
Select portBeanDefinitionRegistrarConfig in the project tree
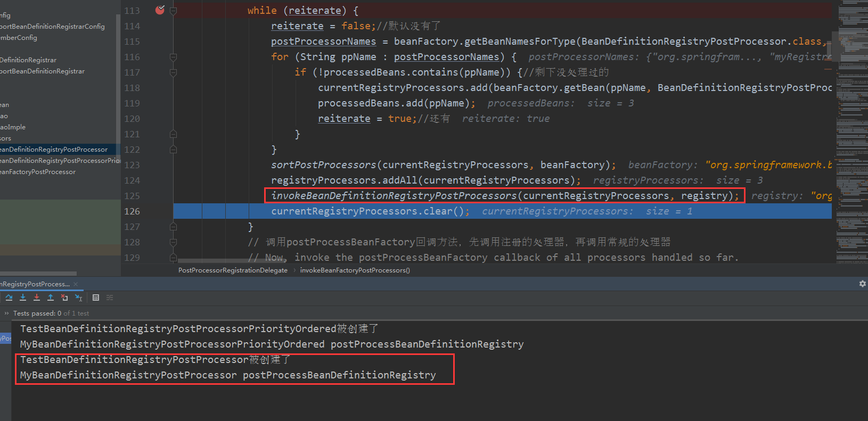pos(52,27)
